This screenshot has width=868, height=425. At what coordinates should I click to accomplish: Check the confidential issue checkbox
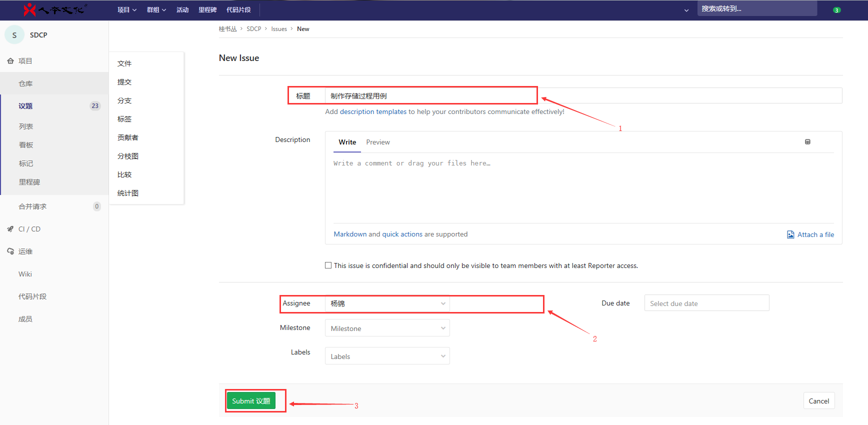pyautogui.click(x=328, y=265)
